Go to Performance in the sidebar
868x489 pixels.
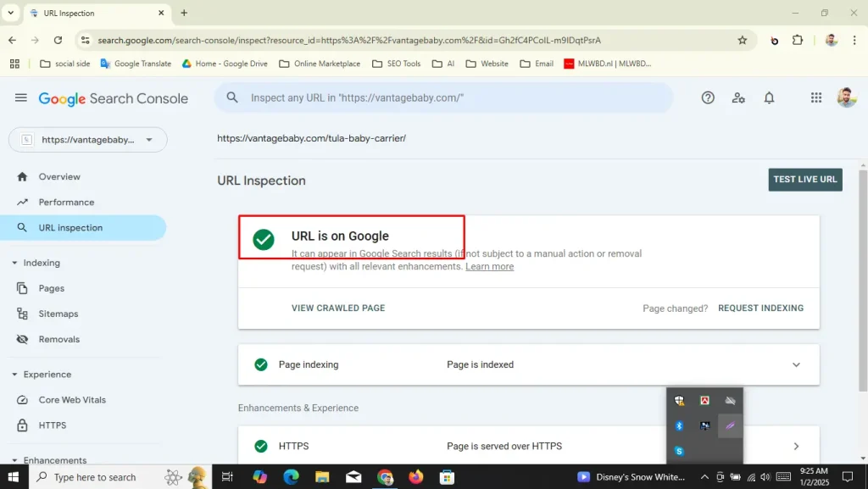point(66,203)
